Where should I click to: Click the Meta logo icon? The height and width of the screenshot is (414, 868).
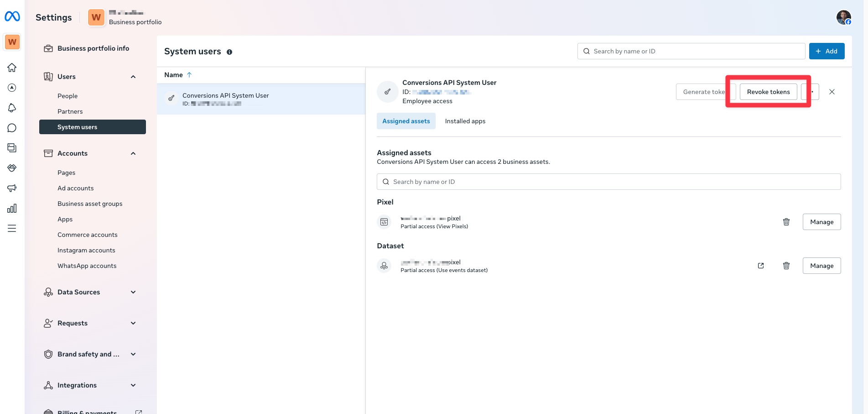(12, 16)
